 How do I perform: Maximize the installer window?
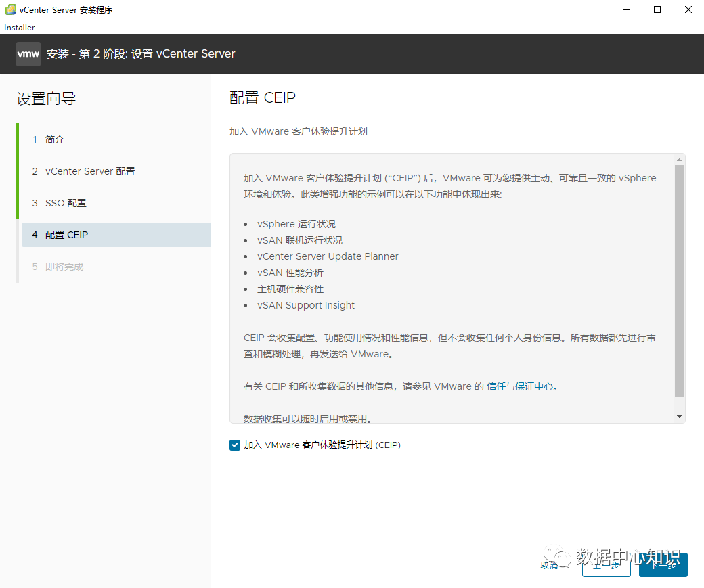[657, 9]
